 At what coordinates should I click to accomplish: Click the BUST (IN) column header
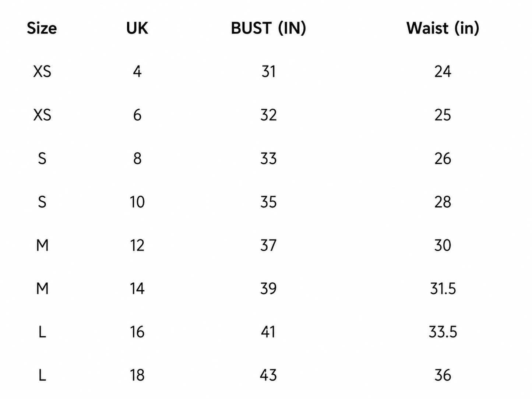(x=268, y=28)
